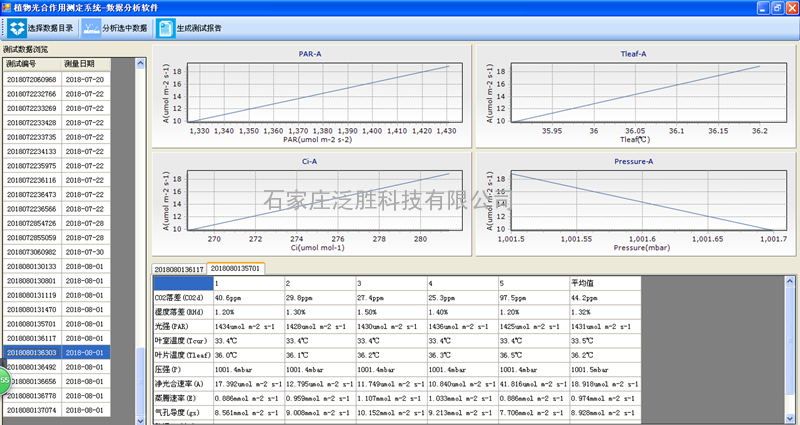Select test record 2018073060982
Screen dimensions: 800x425
[x=57, y=252]
